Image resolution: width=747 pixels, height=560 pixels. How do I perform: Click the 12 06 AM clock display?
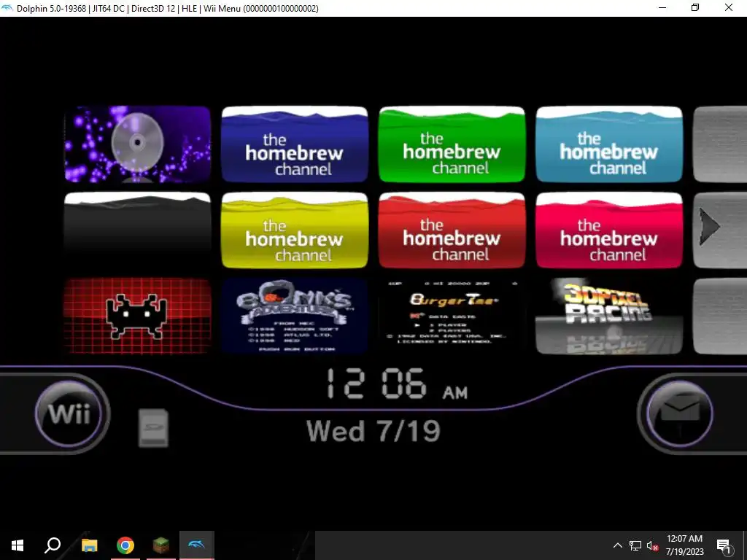click(x=397, y=384)
